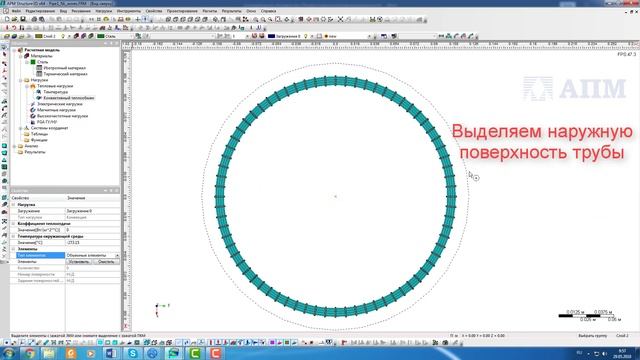Open the Инструменты menu
The image size is (640, 360).
(129, 11)
